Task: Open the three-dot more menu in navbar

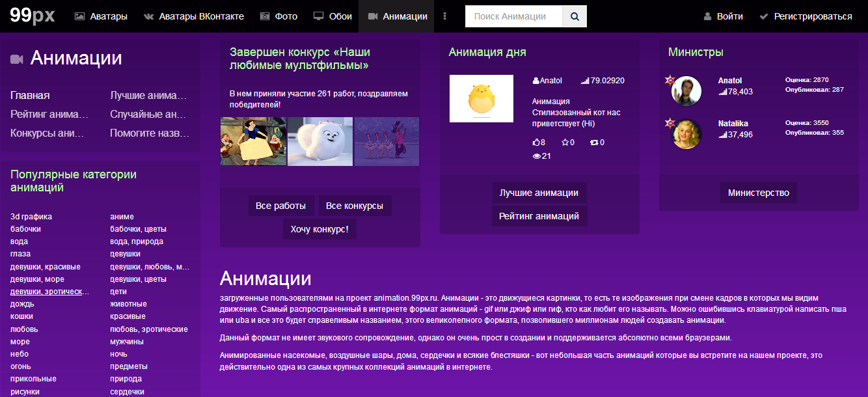Action: tap(445, 16)
